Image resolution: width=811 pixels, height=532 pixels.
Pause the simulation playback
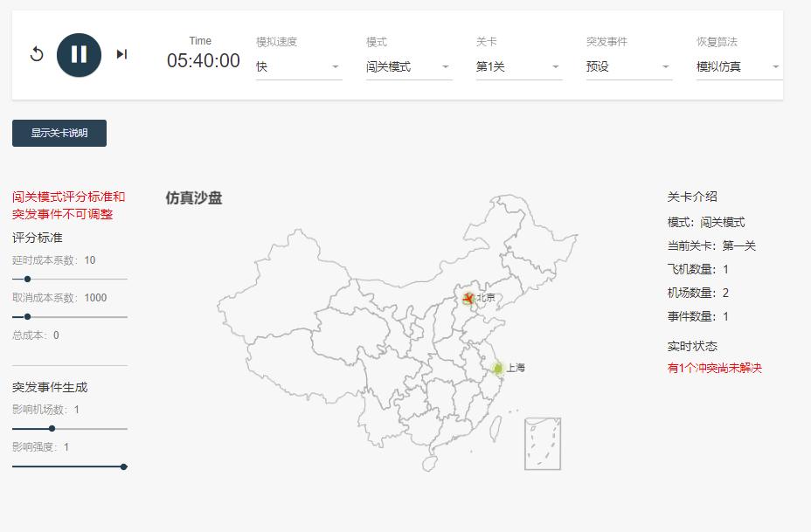(79, 54)
